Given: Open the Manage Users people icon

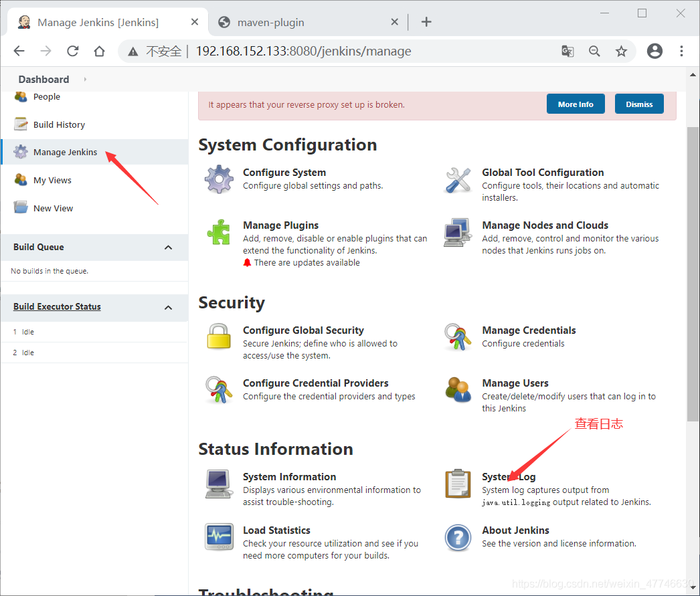Looking at the screenshot, I should point(458,389).
